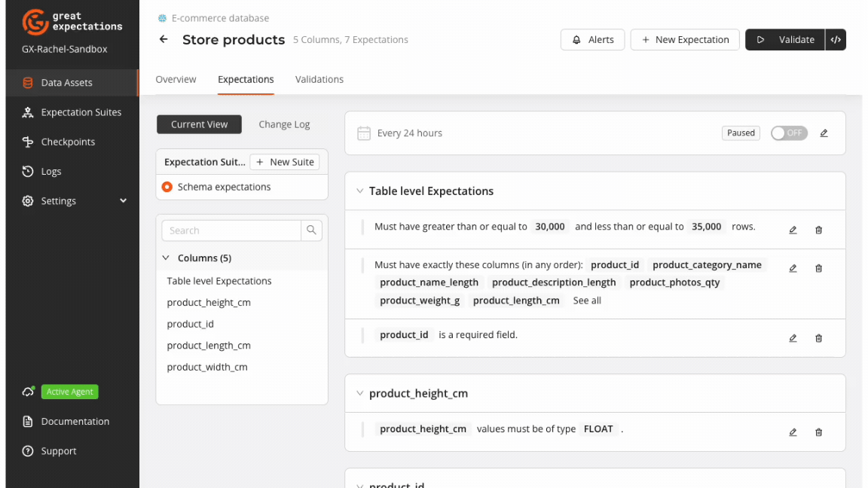
Task: Expand the Settings chevron in sidebar
Action: coord(123,201)
